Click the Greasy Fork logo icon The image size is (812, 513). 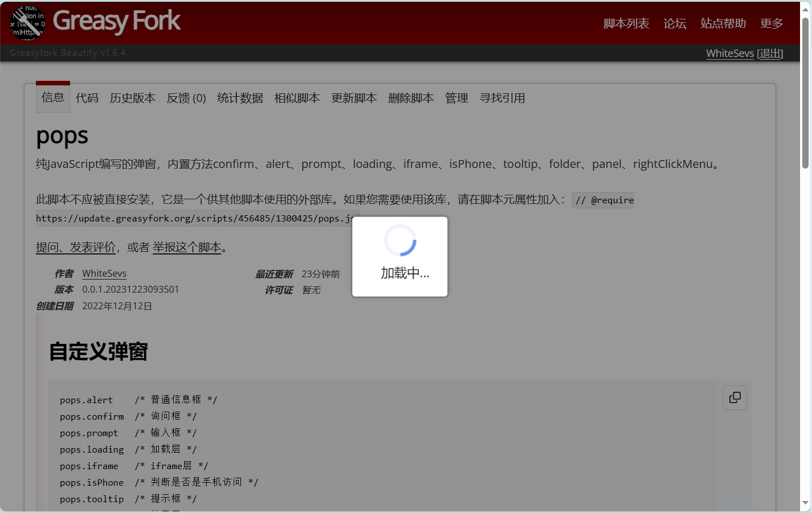(27, 23)
